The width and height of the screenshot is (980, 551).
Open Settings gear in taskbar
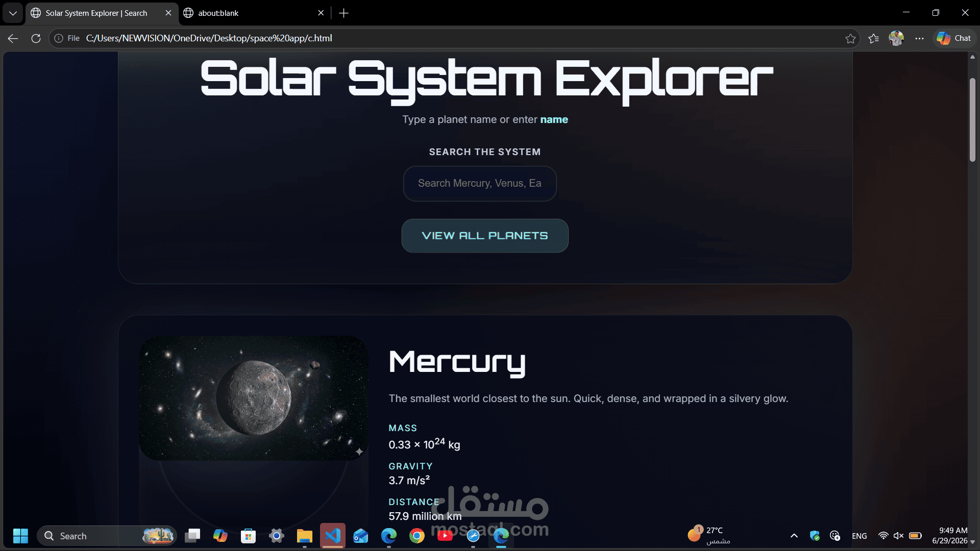(277, 536)
